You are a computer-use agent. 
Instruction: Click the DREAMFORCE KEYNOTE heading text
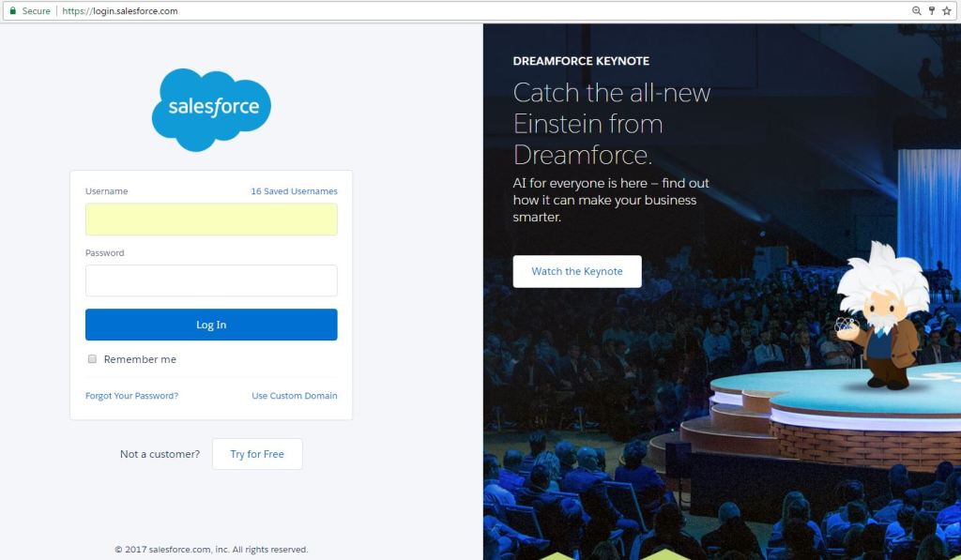pos(581,61)
